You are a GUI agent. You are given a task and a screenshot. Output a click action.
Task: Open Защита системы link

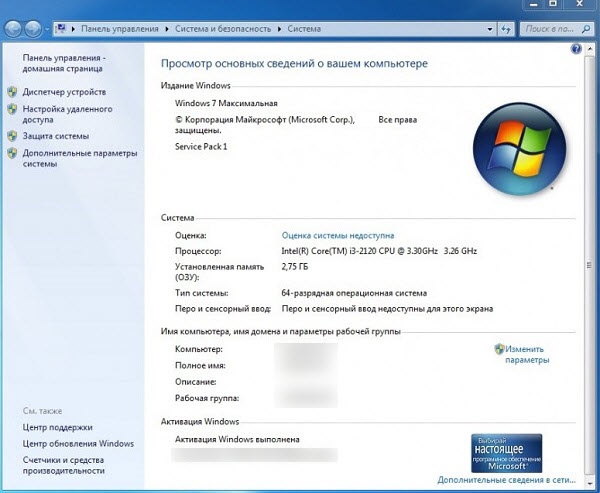click(56, 136)
